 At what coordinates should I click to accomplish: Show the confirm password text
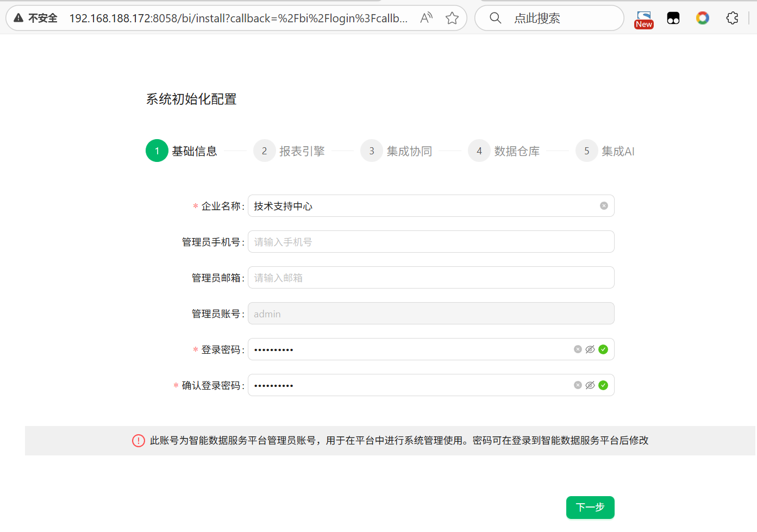(x=590, y=385)
